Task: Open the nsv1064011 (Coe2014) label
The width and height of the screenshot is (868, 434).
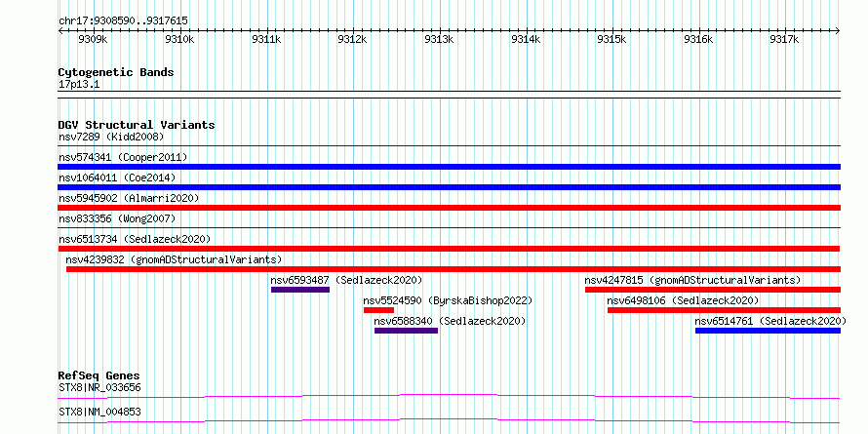Action: coord(117,178)
